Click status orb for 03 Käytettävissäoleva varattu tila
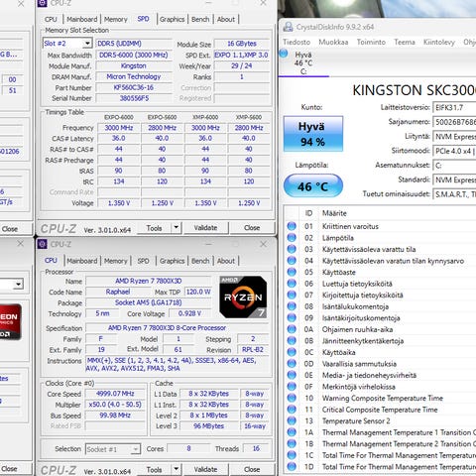The width and height of the screenshot is (476, 476). click(292, 249)
